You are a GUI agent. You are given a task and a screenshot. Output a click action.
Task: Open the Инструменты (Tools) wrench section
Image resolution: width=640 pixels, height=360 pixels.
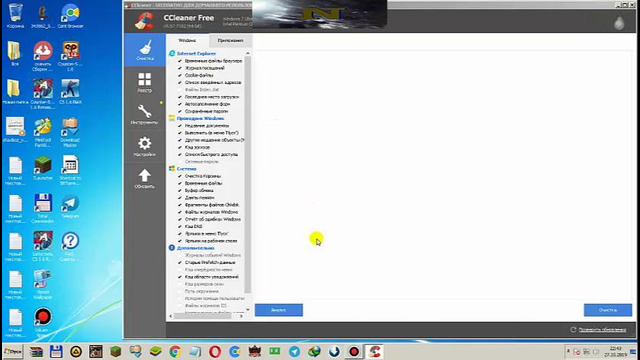pos(144,114)
